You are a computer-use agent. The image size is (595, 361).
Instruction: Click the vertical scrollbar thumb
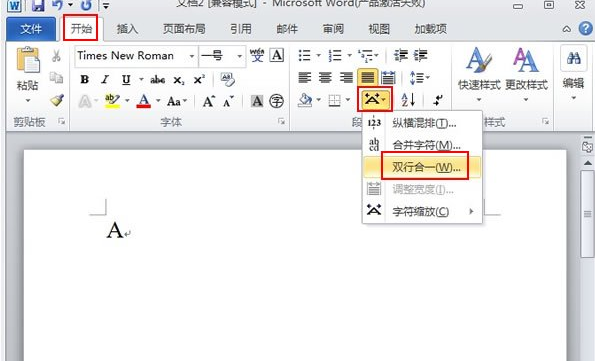click(x=588, y=214)
